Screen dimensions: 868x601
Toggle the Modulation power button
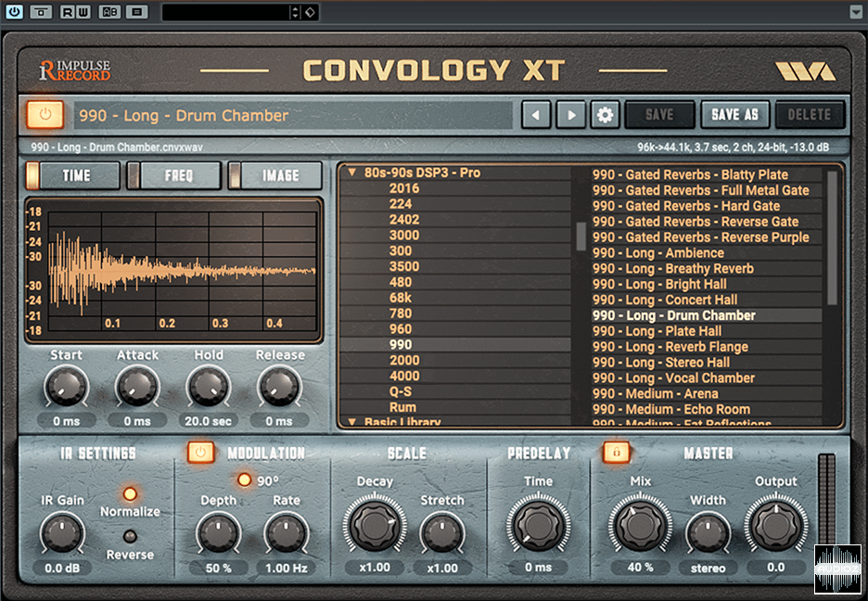click(200, 452)
